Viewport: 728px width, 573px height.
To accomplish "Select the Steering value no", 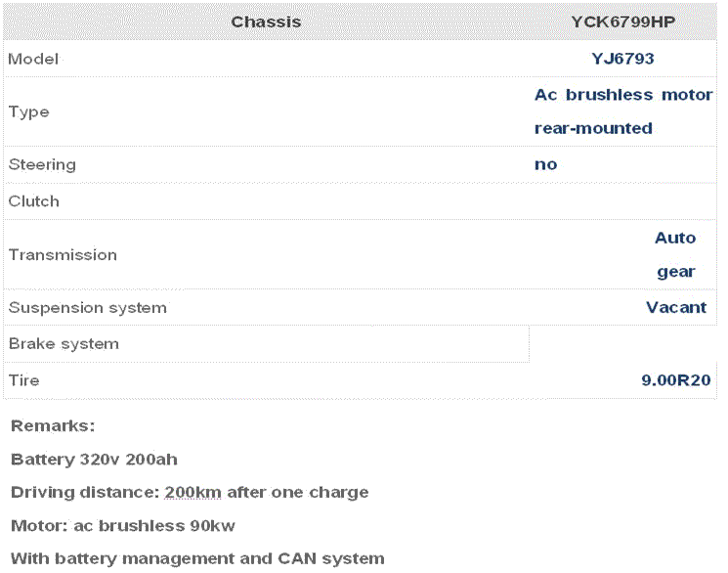I will tap(545, 164).
